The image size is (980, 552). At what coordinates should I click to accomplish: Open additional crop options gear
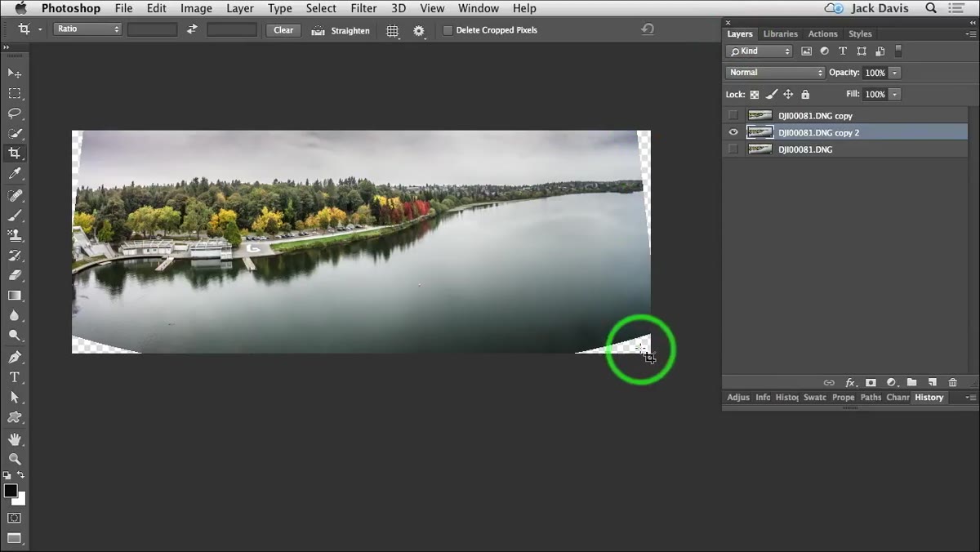pyautogui.click(x=419, y=30)
